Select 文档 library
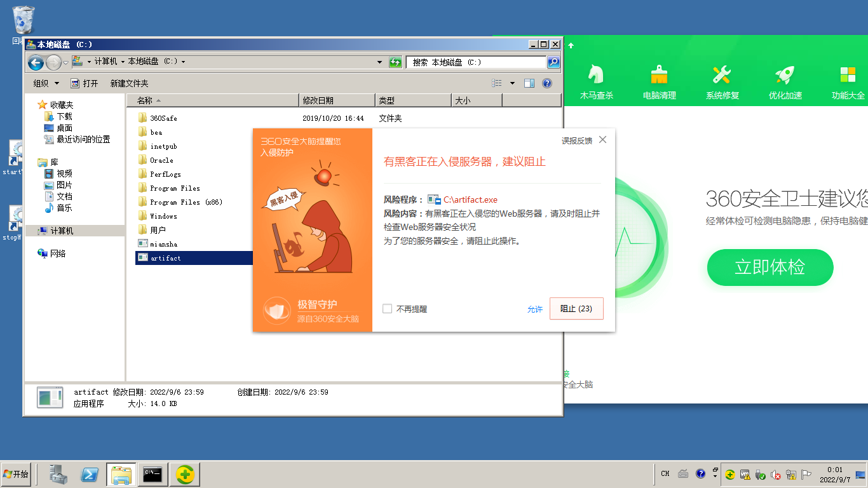The image size is (868, 488). click(64, 196)
